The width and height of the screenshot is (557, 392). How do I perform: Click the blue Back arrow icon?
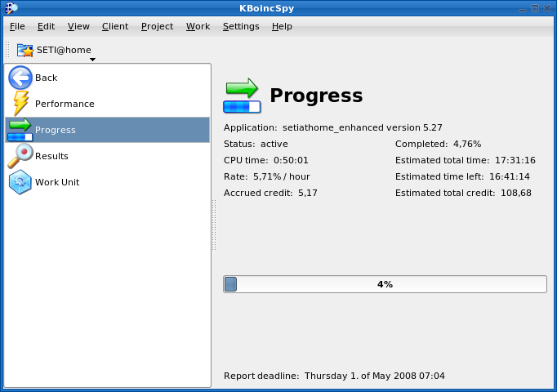(x=20, y=78)
